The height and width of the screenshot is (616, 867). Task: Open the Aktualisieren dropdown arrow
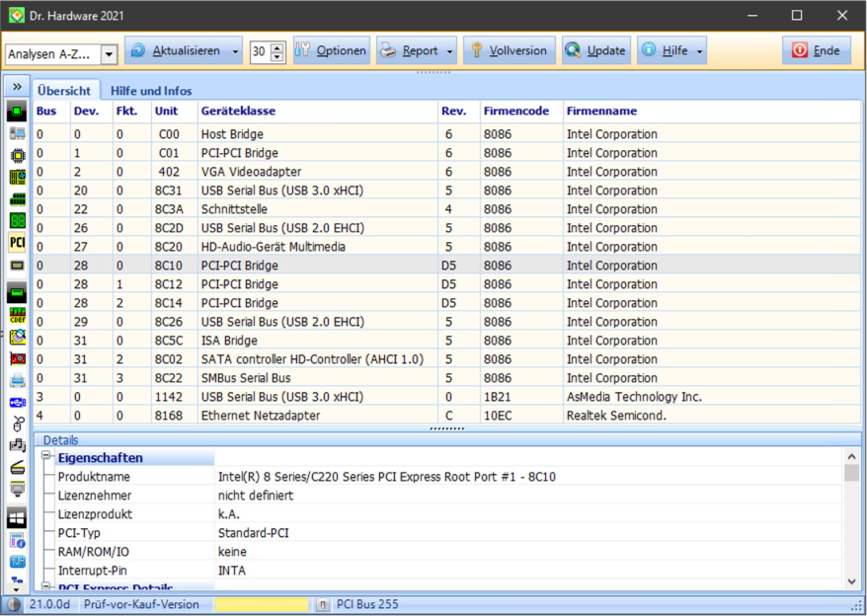235,51
